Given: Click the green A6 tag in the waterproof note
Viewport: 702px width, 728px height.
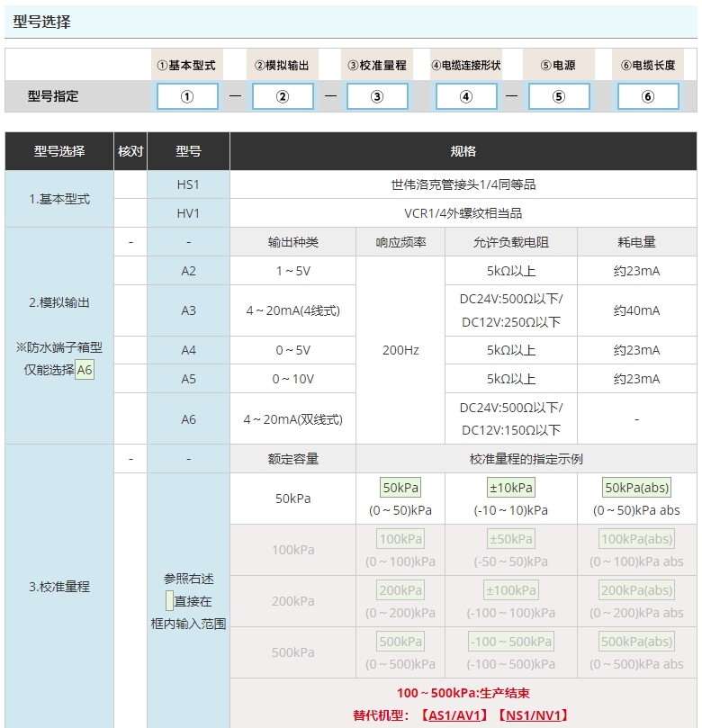Looking at the screenshot, I should (85, 370).
